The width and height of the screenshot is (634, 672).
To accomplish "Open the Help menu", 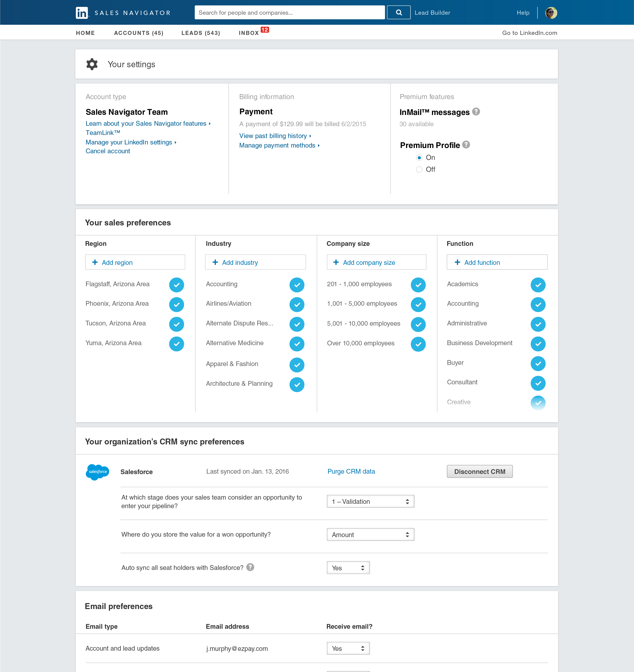I will click(x=523, y=13).
